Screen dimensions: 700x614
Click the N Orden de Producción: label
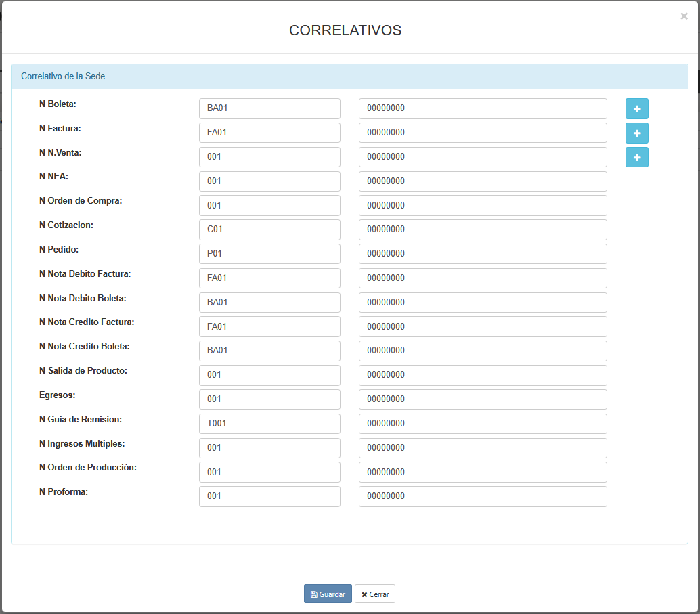click(x=88, y=468)
